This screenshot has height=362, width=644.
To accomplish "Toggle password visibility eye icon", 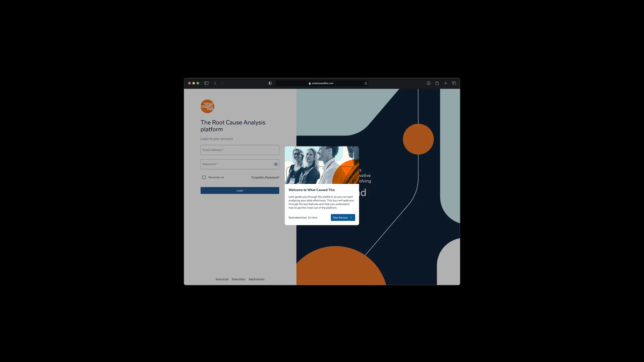I will click(x=276, y=164).
